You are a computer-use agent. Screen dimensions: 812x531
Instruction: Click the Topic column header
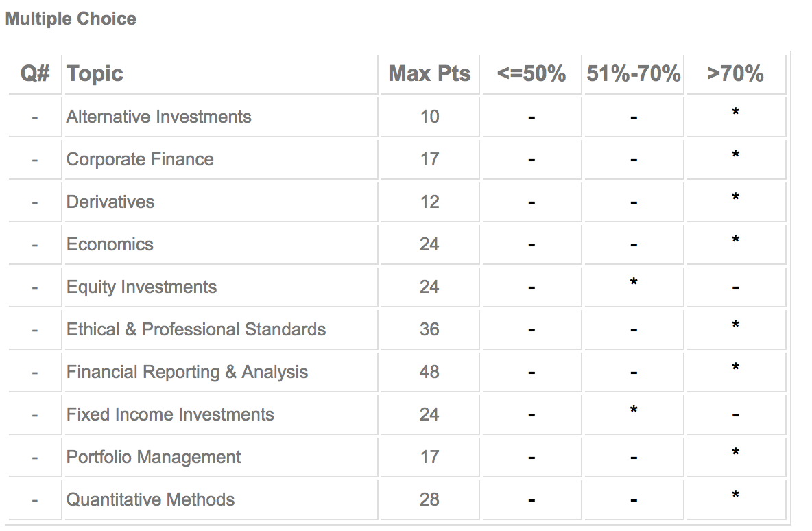coord(95,73)
